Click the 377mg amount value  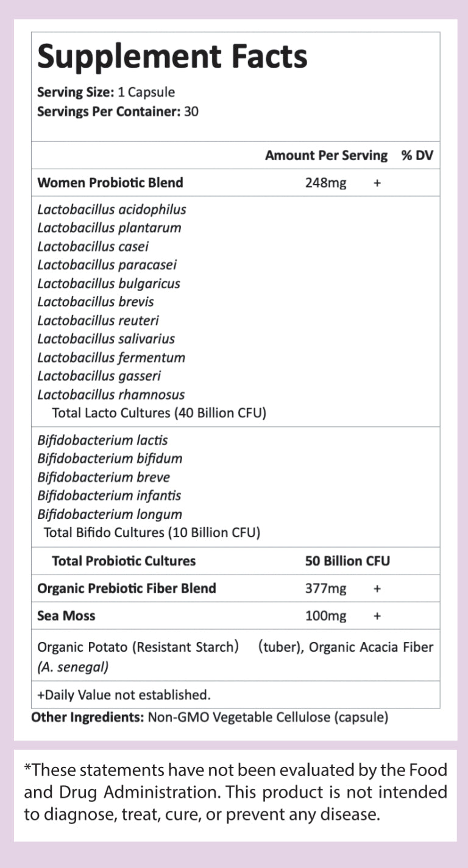[325, 588]
